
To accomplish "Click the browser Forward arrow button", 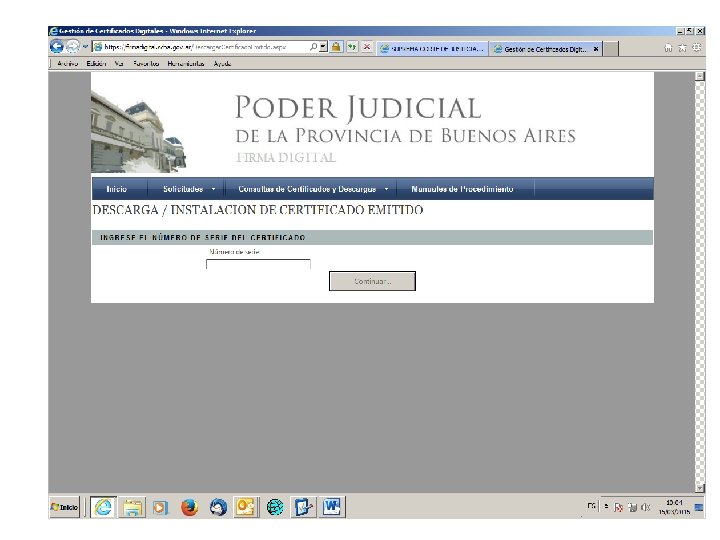I will [73, 46].
